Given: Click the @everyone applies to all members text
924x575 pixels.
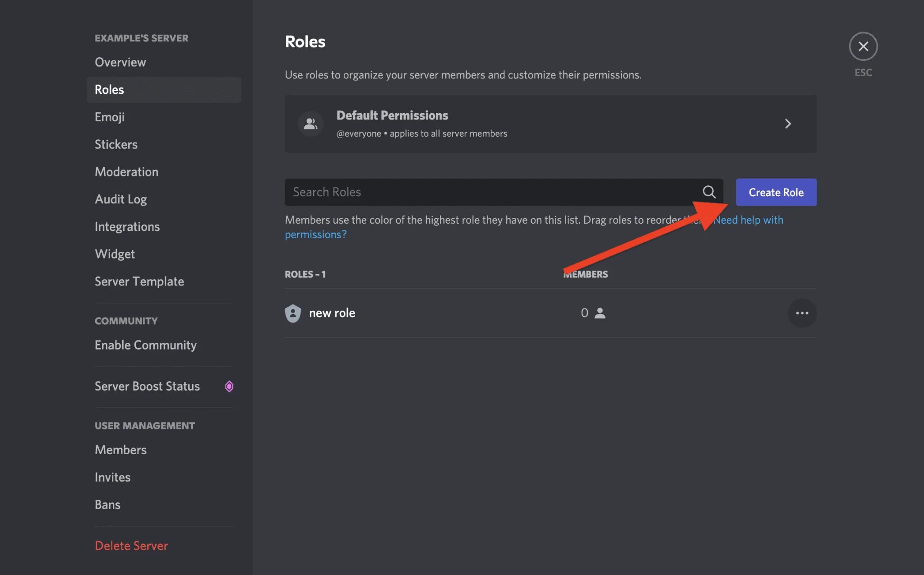Looking at the screenshot, I should [422, 133].
